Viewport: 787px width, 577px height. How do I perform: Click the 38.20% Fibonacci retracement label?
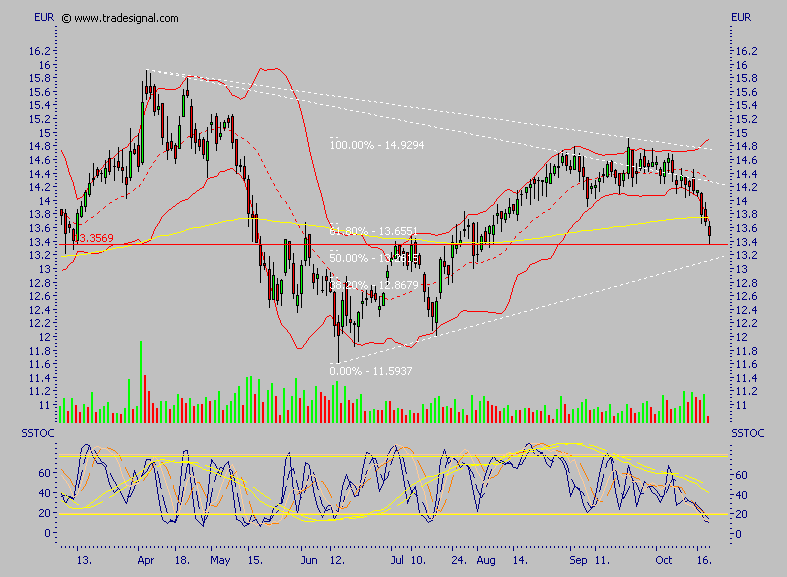[x=367, y=286]
